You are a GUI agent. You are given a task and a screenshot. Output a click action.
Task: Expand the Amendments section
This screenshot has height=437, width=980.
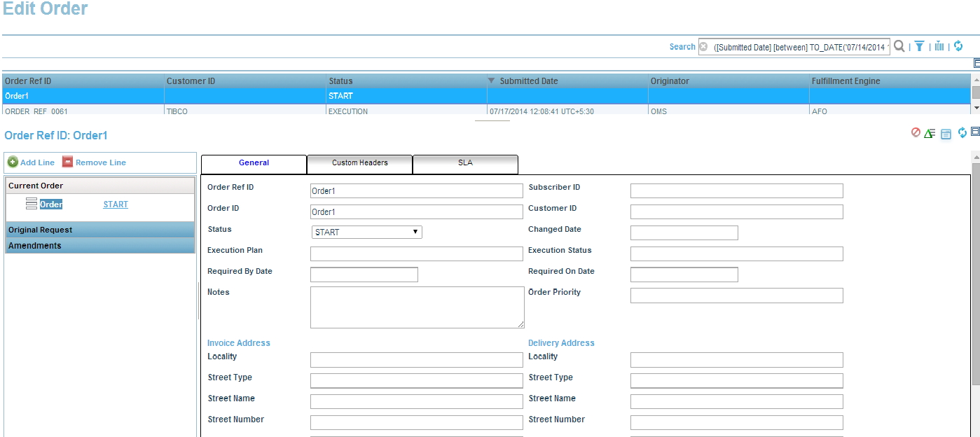click(x=99, y=246)
